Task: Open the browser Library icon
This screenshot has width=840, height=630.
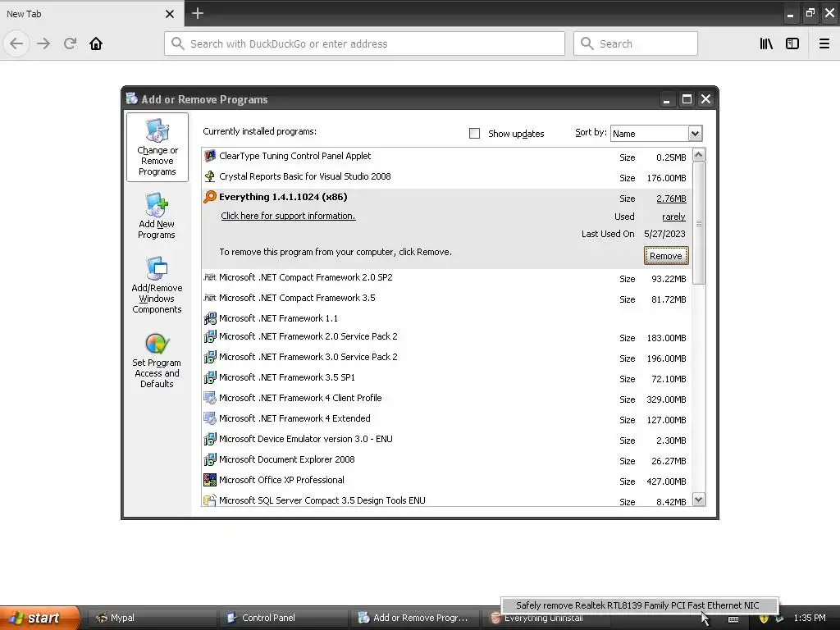Action: coord(766,43)
